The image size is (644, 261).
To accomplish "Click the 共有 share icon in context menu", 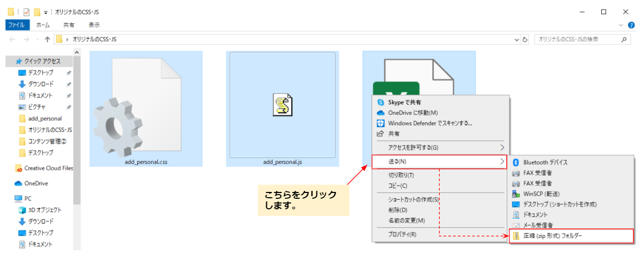I will 380,134.
